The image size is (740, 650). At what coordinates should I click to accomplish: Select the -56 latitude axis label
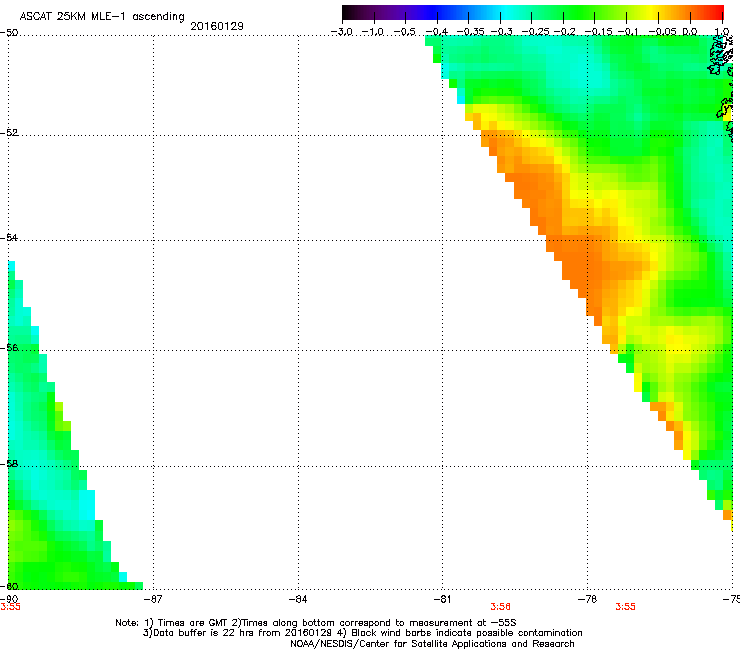[9, 348]
